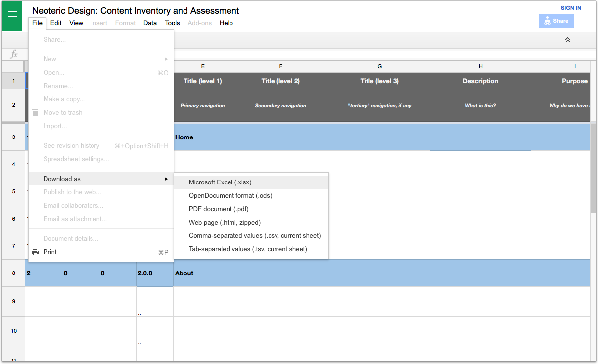Open the Edit menu

click(x=56, y=23)
